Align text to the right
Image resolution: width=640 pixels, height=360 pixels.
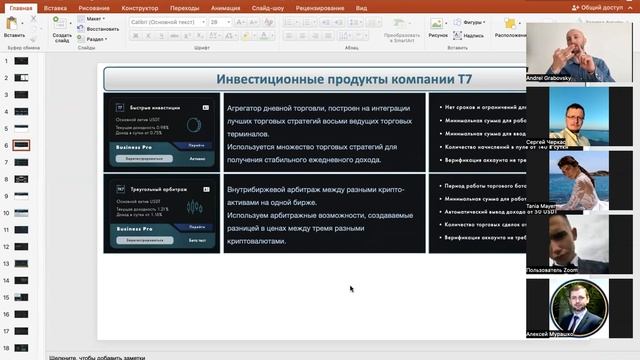315,36
